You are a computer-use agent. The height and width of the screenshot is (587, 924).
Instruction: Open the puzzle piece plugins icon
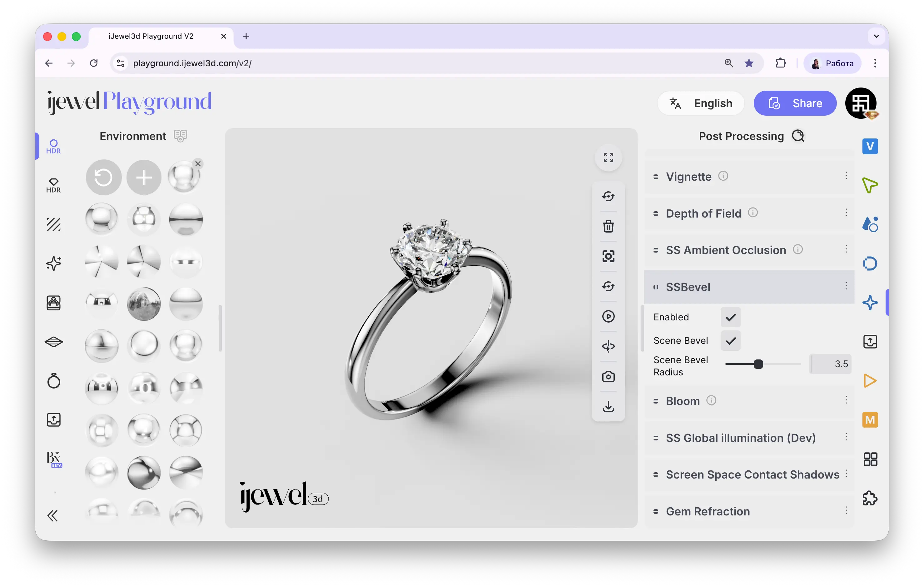(870, 498)
